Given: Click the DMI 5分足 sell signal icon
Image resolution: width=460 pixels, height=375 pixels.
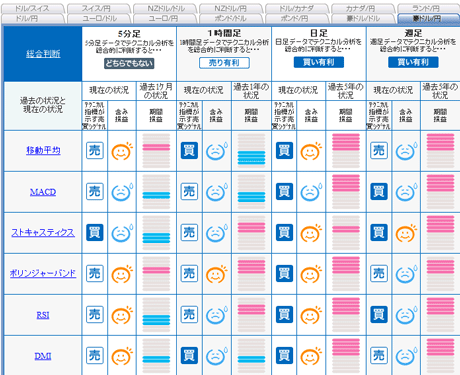Looking at the screenshot, I should [95, 355].
